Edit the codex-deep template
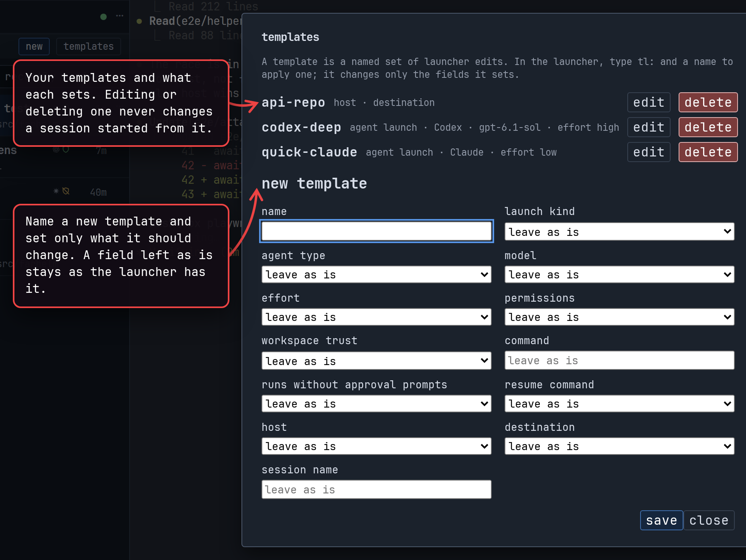 pyautogui.click(x=649, y=127)
